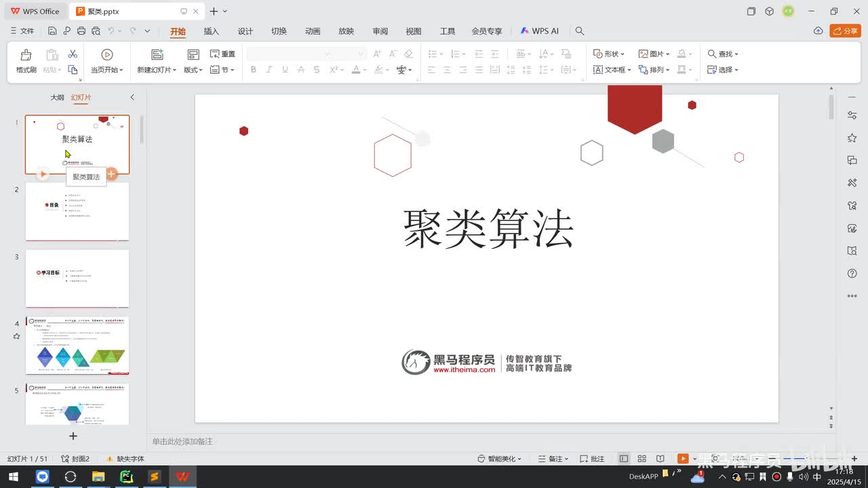868x488 pixels.
Task: Click the Print Preview icon
Action: click(96, 31)
